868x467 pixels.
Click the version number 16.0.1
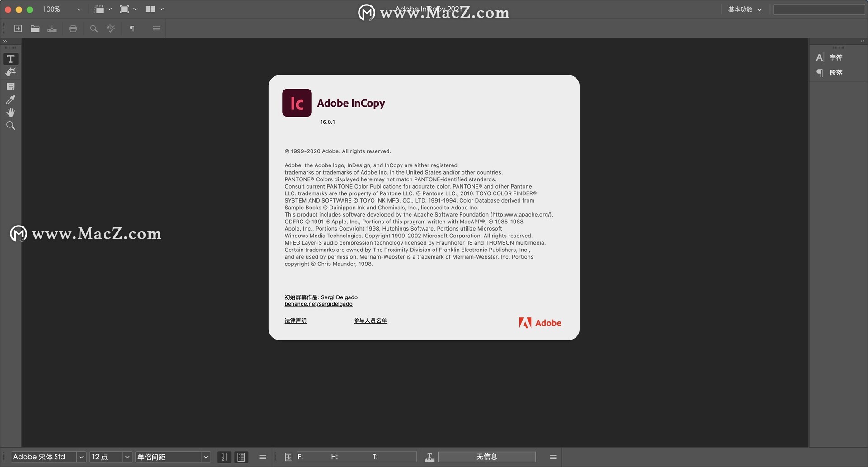point(327,122)
